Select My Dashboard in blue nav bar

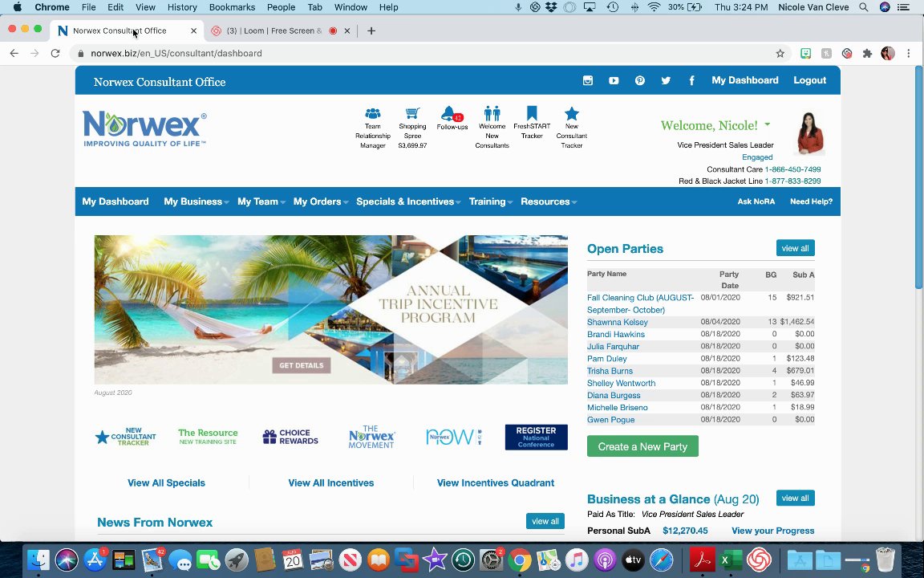[x=115, y=201]
